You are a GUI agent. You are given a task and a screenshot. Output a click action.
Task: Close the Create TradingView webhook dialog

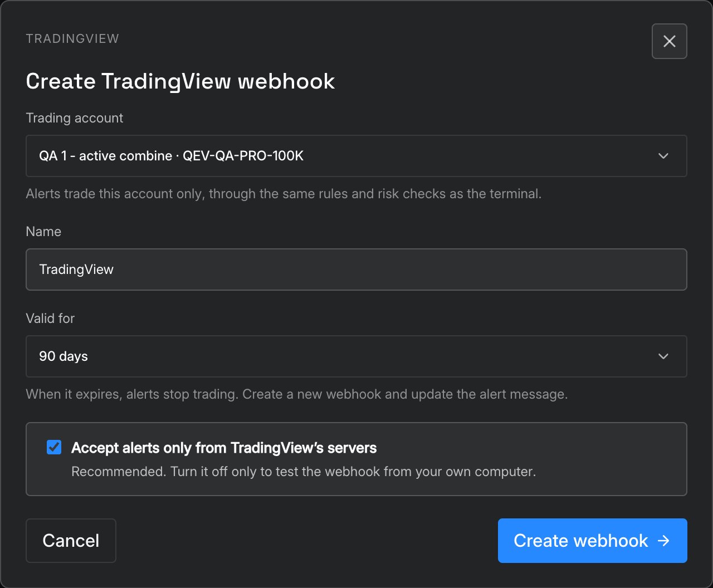[669, 41]
